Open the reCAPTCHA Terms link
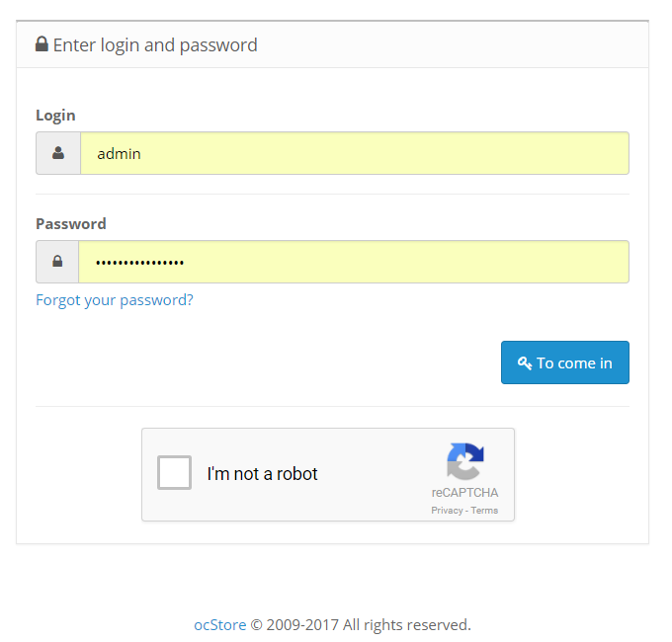Viewport: 672px width, 642px height. tap(484, 511)
